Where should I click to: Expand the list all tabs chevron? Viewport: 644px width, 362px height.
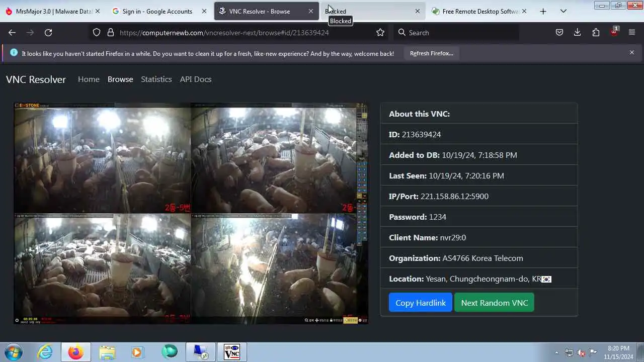pyautogui.click(x=563, y=11)
